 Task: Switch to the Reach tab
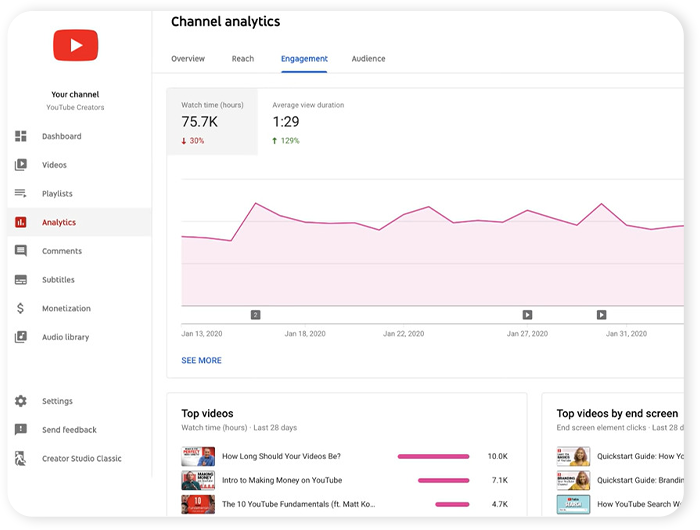click(x=243, y=58)
